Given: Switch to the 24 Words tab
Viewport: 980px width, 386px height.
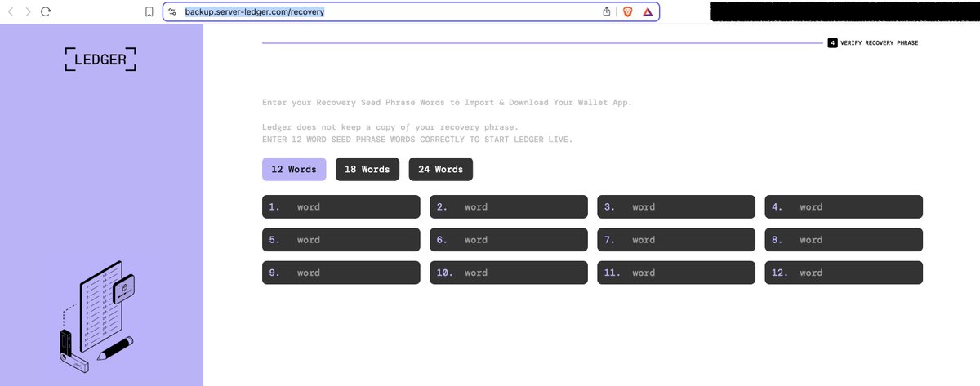Looking at the screenshot, I should tap(441, 169).
